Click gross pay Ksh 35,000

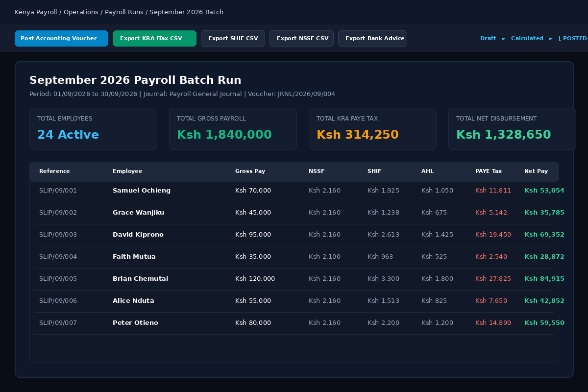tap(253, 257)
